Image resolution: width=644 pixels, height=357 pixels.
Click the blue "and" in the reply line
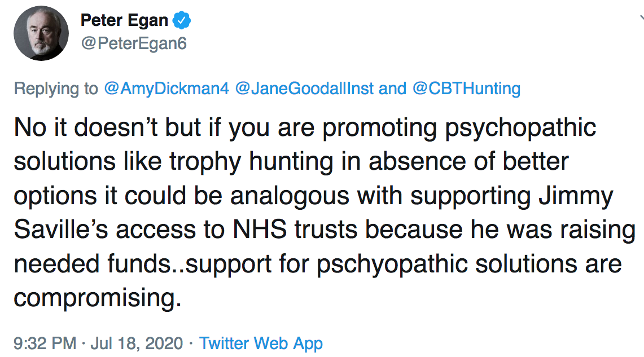tap(392, 89)
